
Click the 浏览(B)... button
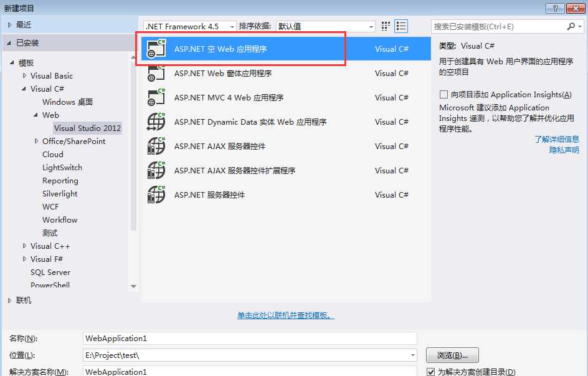point(452,355)
